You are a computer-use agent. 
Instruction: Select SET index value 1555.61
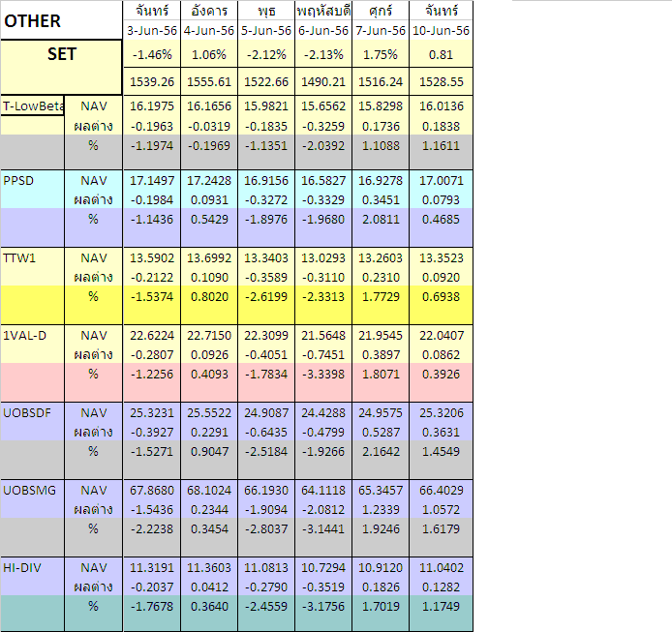click(209, 81)
